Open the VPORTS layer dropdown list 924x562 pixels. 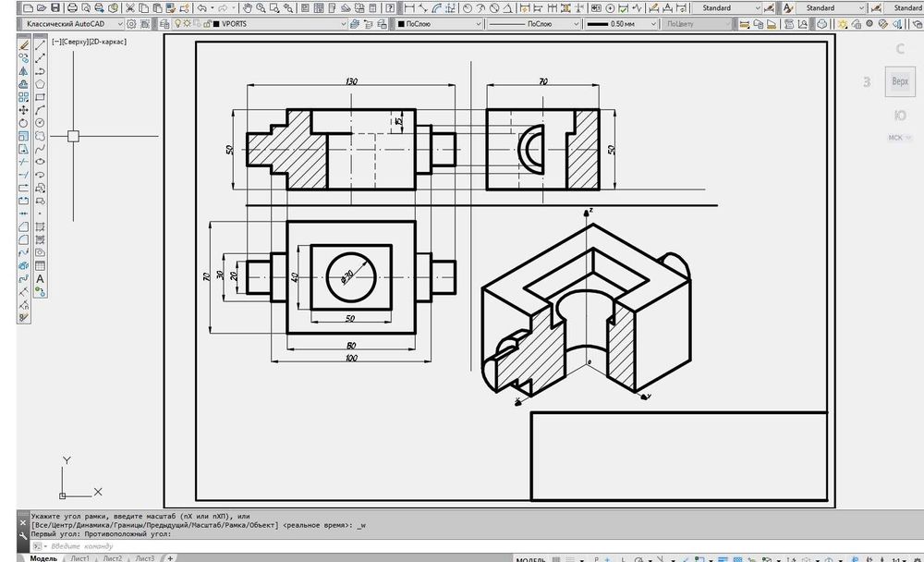point(260,24)
